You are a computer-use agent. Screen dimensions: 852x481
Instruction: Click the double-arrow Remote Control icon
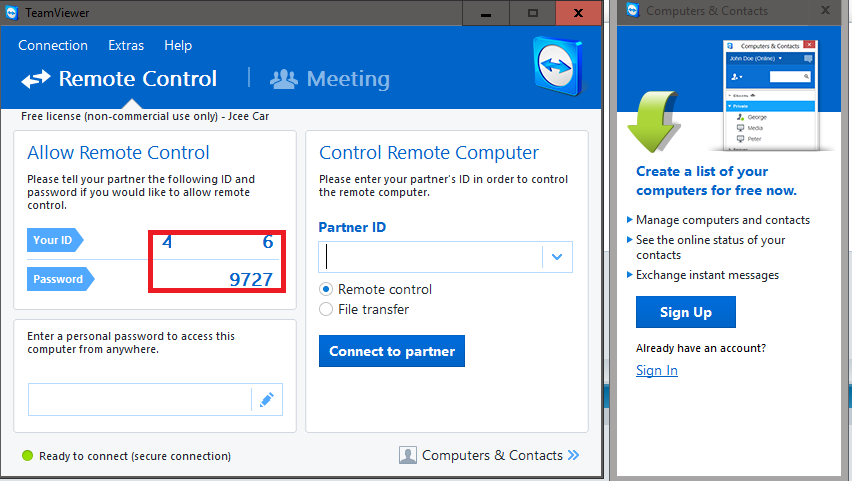(36, 79)
